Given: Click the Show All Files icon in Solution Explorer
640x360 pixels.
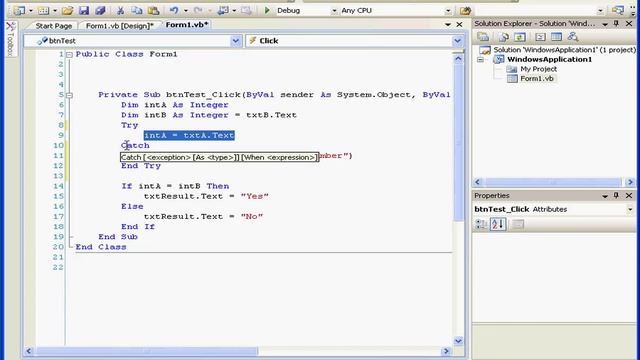Looking at the screenshot, I should [x=503, y=37].
